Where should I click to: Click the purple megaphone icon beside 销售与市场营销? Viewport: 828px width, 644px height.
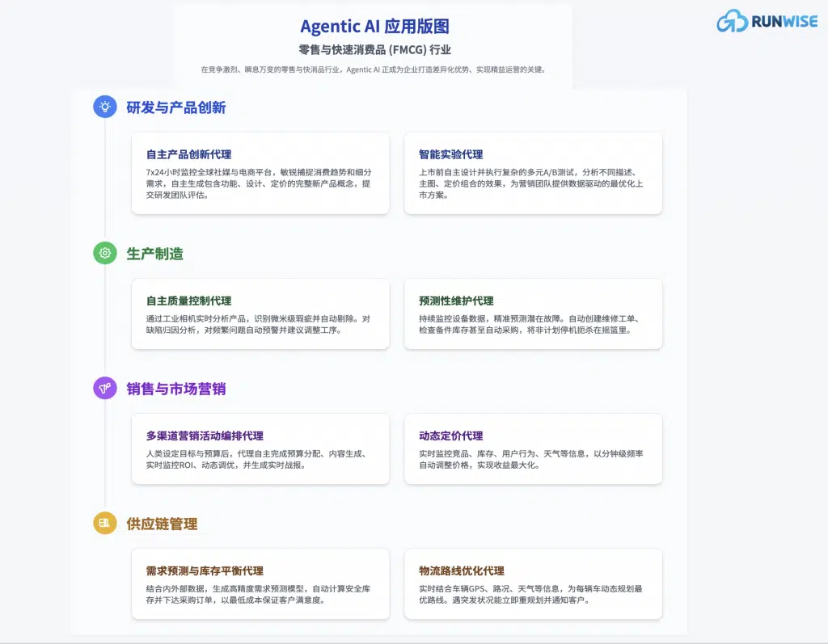pos(105,388)
